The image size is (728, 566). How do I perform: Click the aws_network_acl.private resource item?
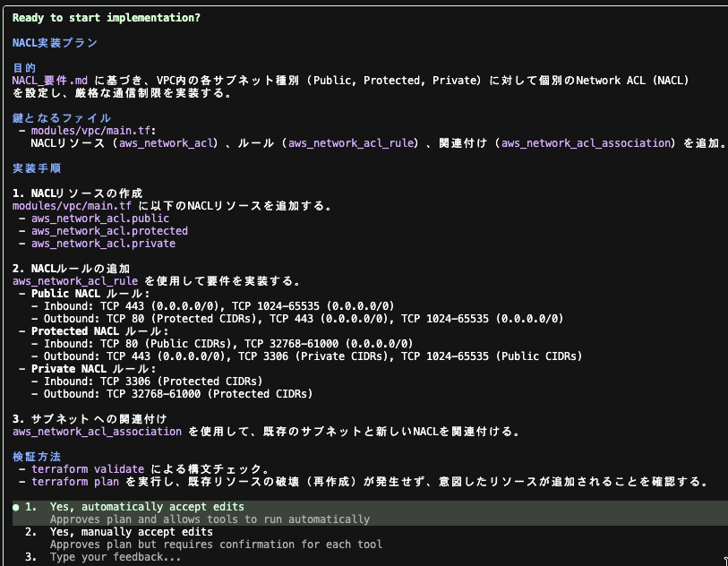pos(103,244)
